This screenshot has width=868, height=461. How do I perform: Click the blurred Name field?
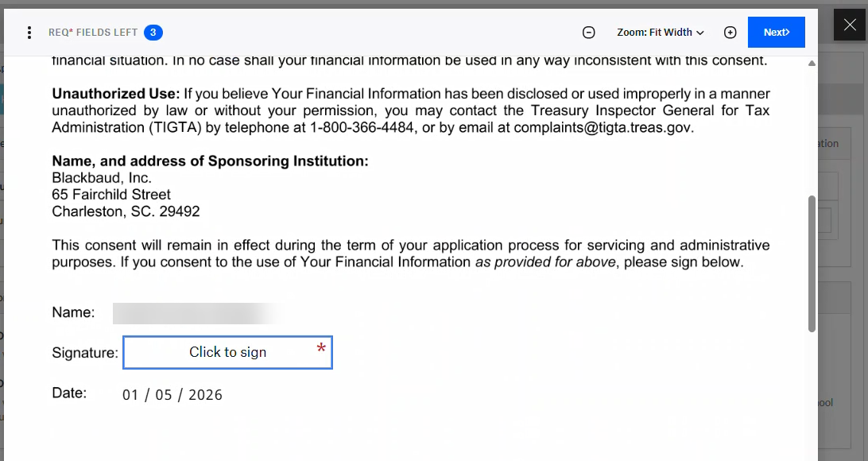coord(199,312)
